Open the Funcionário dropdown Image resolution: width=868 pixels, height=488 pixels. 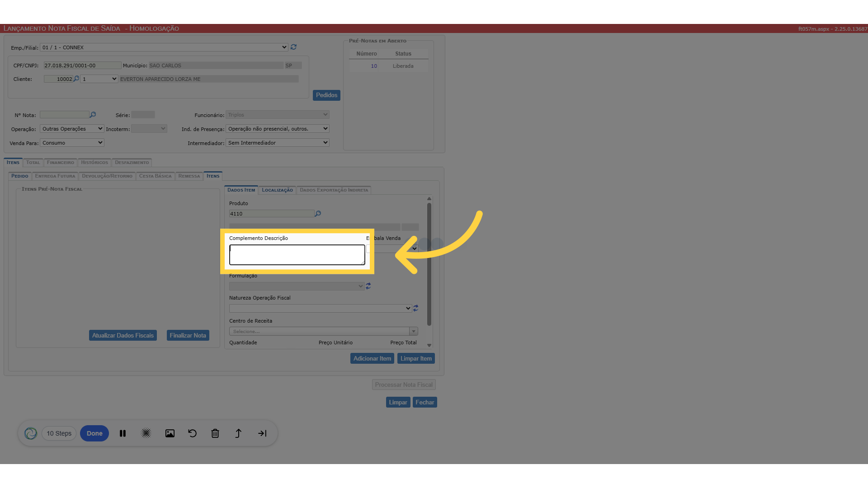click(277, 115)
